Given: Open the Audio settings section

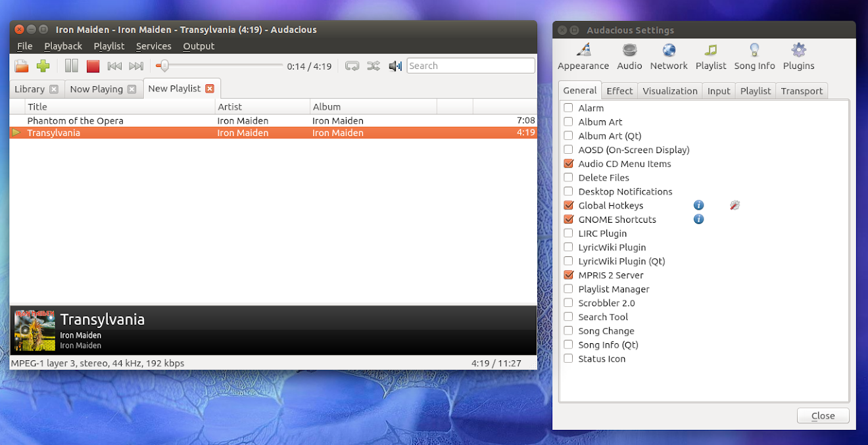Looking at the screenshot, I should tap(629, 57).
